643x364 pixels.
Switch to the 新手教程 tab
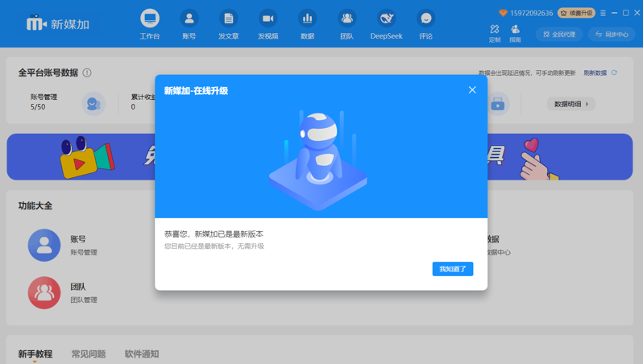point(35,354)
